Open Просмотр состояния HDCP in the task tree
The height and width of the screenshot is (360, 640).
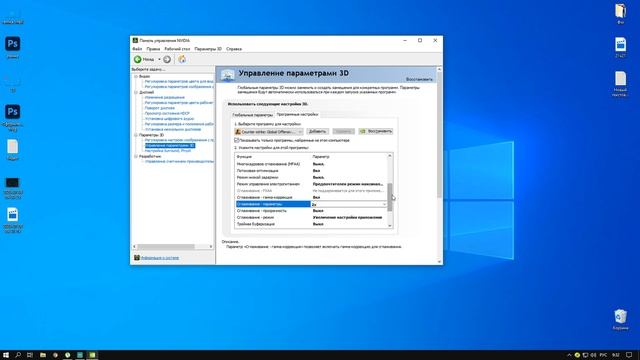coord(167,113)
